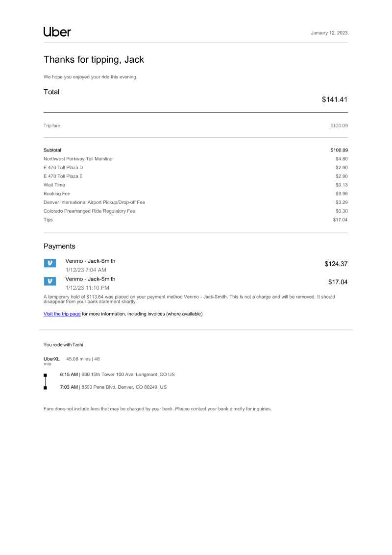Select the "Thanks for tipping, Jack" heading
Viewport: 392px width, 555px height.
tap(94, 59)
